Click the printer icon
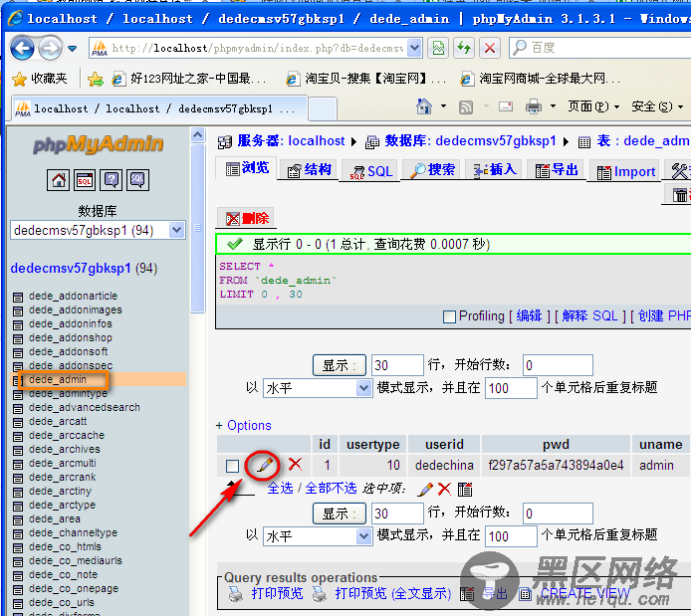 [x=534, y=106]
